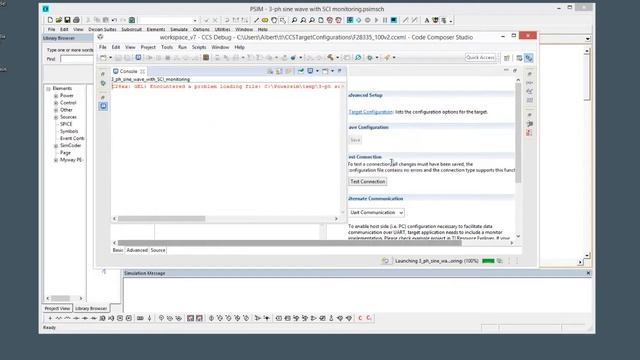The height and width of the screenshot is (360, 640).
Task: Click the Text 'A' tool in PSIM toolbar
Action: (x=427, y=20)
